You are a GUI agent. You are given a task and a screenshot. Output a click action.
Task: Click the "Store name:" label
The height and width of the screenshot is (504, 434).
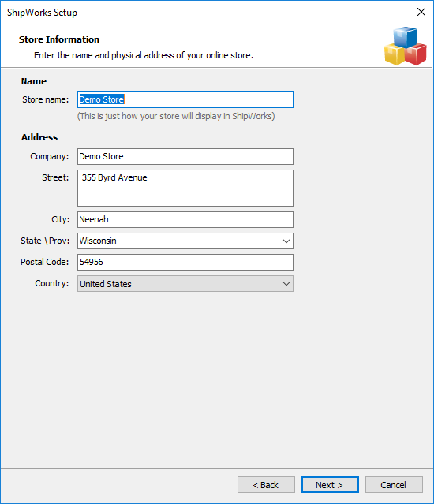[45, 99]
